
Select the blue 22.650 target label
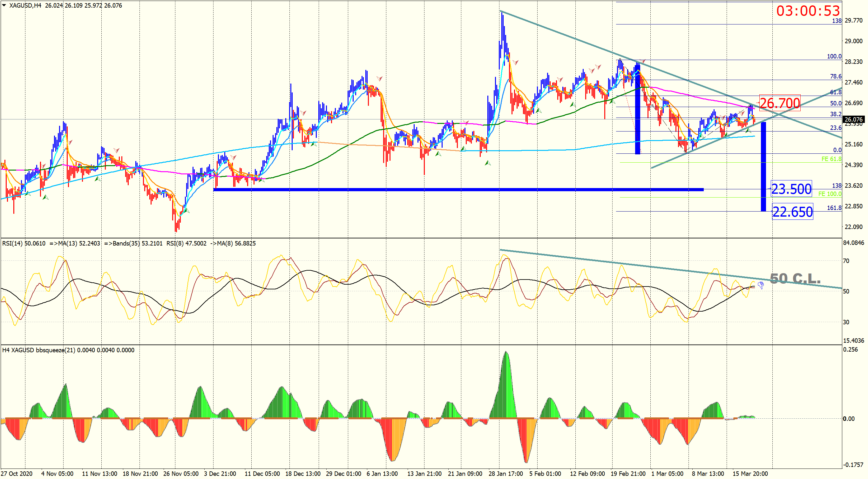tap(792, 212)
